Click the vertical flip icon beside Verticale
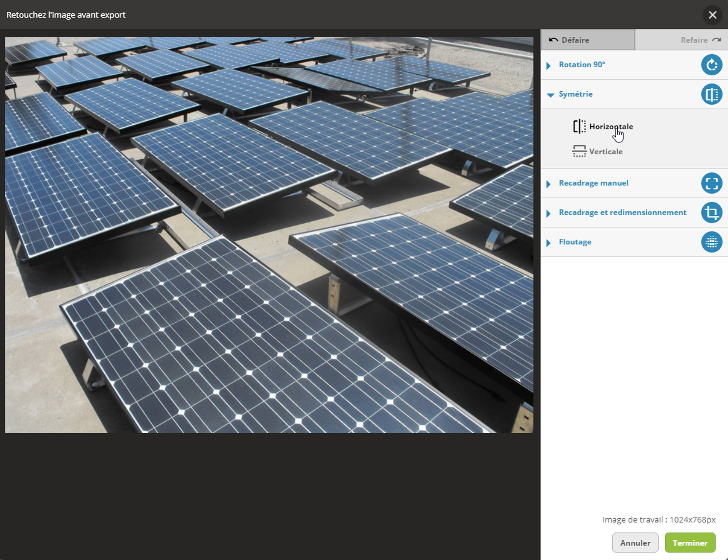728x560 pixels. 579,151
